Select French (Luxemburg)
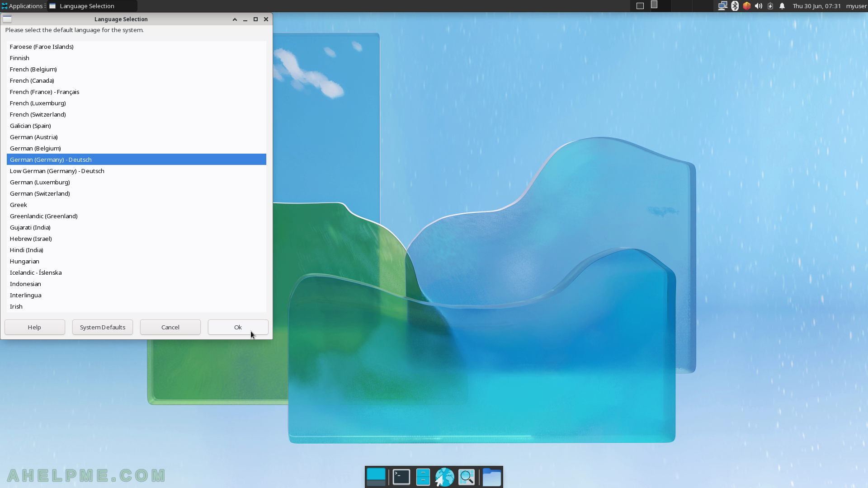This screenshot has height=488, width=868. click(x=137, y=103)
